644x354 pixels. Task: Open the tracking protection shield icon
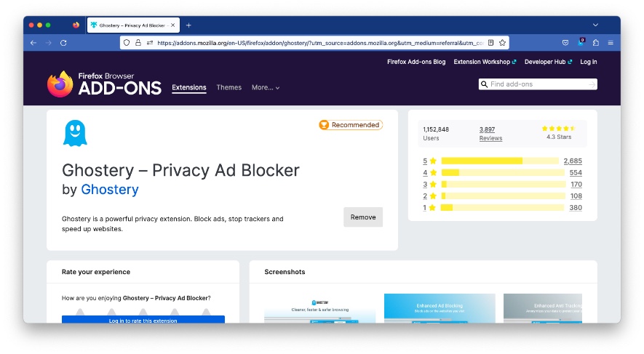(x=127, y=43)
